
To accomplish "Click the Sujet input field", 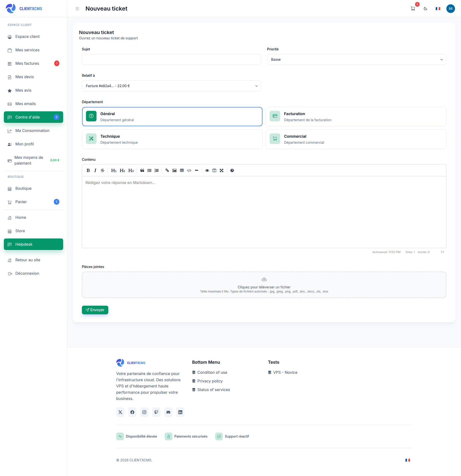I will [171, 59].
